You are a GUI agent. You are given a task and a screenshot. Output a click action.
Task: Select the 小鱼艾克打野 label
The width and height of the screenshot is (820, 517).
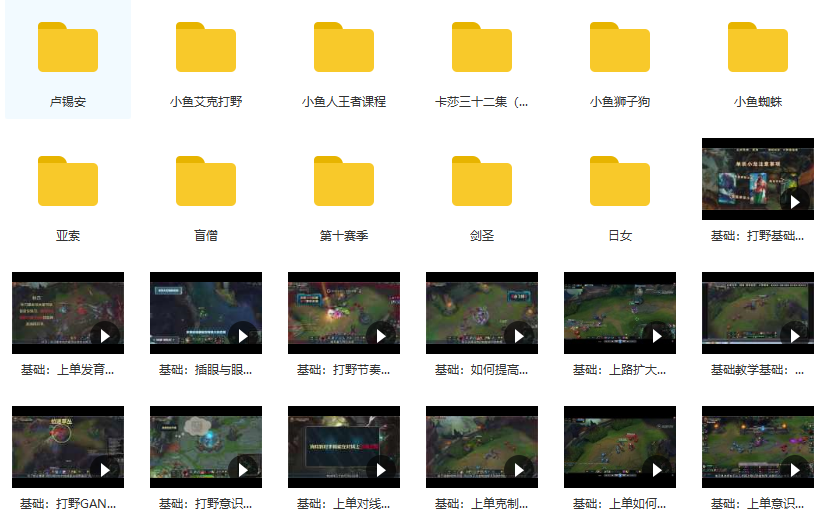point(206,101)
